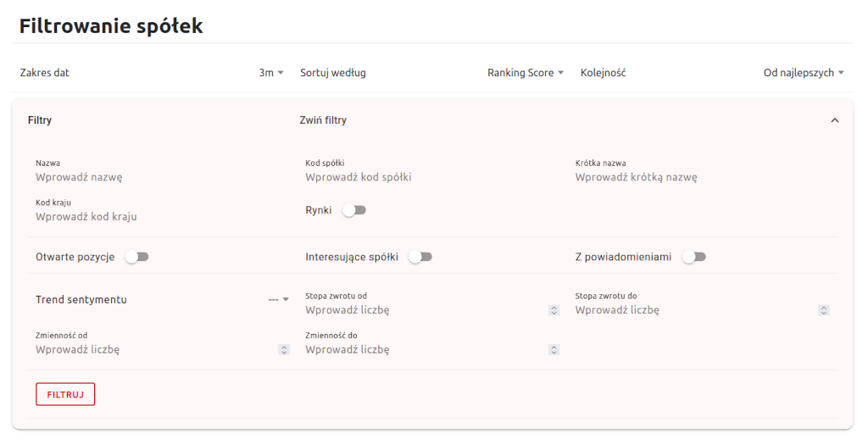
Task: Open the Kolejność Od najlepszych dropdown
Action: click(804, 73)
